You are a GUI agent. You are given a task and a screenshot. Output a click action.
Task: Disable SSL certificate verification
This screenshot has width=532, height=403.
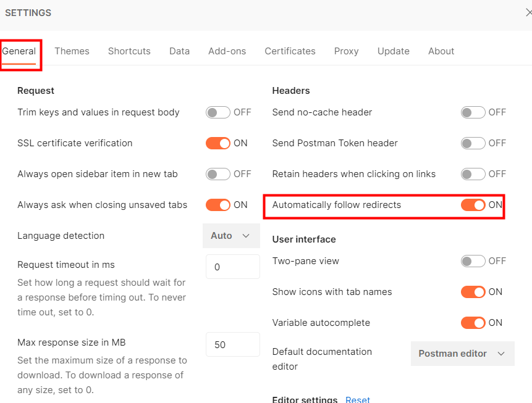[x=217, y=143]
